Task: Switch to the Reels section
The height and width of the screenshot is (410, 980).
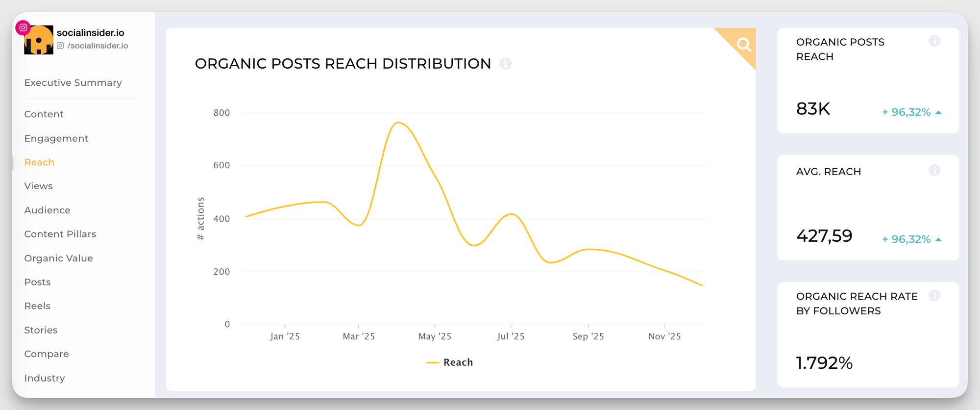Action: 37,306
